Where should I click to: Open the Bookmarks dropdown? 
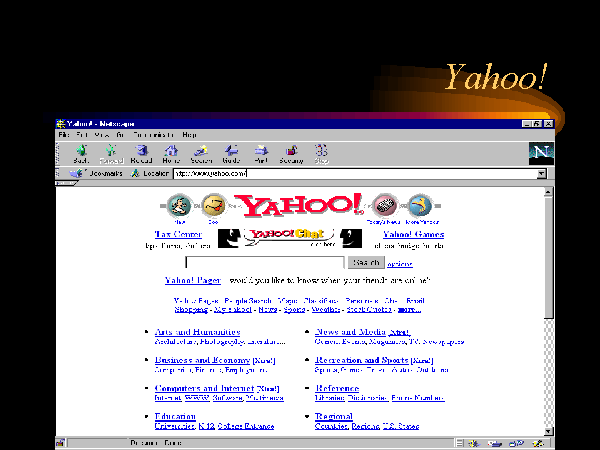click(99, 173)
